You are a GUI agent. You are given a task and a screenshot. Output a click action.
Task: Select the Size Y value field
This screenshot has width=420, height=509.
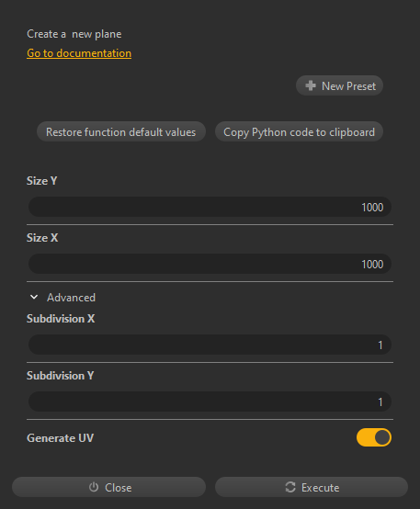[210, 207]
